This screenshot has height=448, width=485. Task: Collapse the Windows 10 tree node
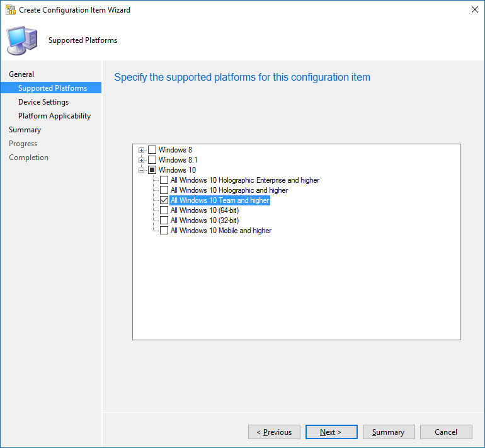point(141,170)
